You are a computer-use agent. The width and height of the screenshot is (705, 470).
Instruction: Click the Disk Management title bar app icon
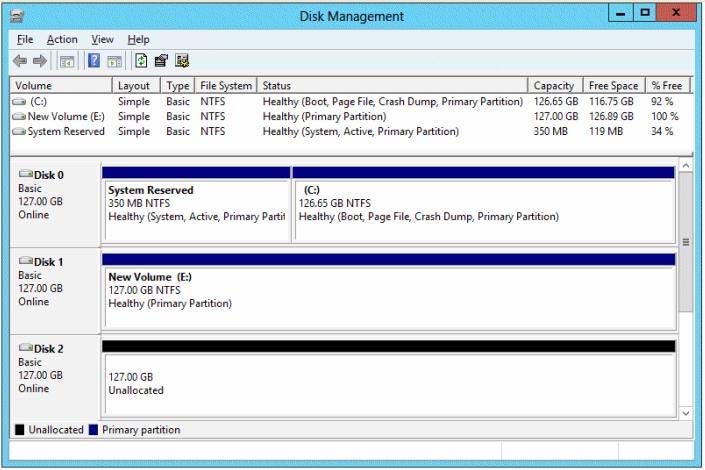(17, 17)
